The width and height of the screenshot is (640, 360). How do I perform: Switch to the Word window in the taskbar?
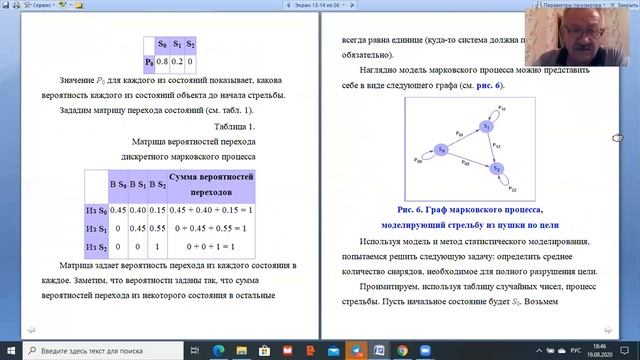pyautogui.click(x=379, y=351)
